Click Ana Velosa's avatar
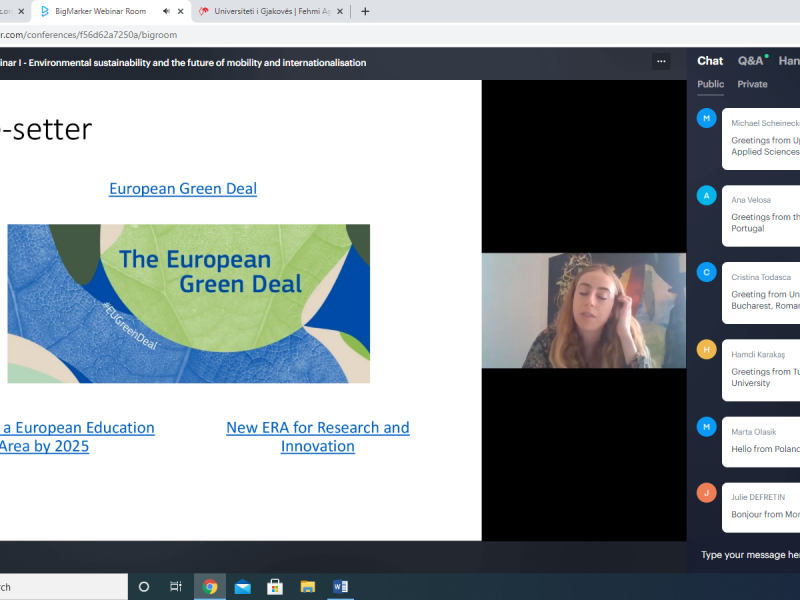Screen dimensions: 800x600 [707, 195]
